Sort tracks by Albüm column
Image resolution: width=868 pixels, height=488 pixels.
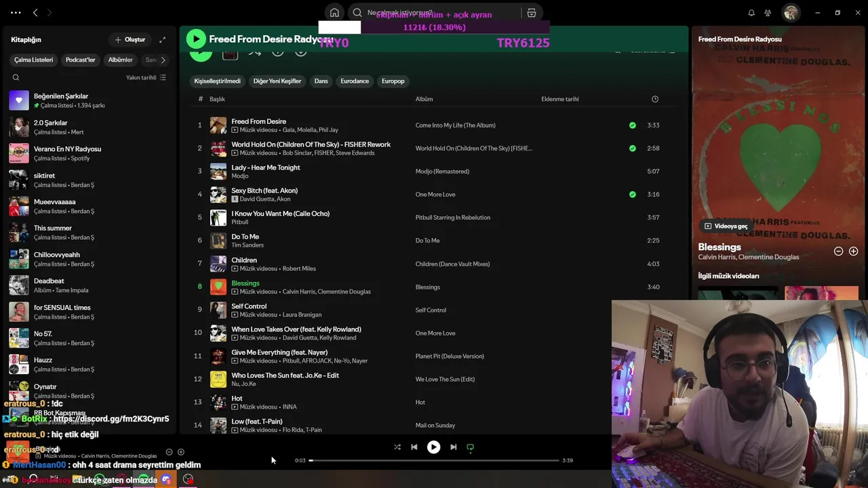[424, 99]
